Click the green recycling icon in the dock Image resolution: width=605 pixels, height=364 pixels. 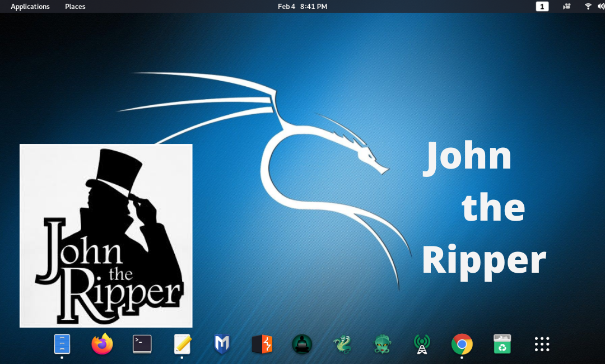pyautogui.click(x=502, y=344)
